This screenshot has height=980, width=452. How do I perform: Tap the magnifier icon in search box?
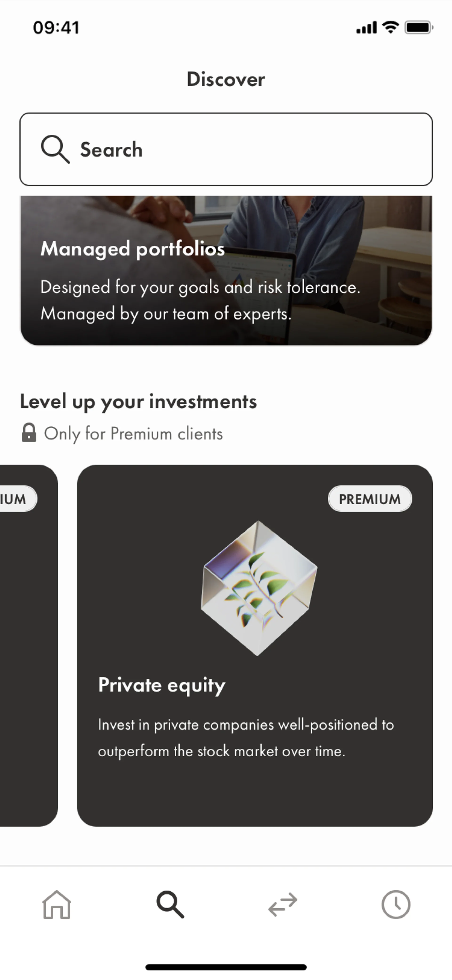55,149
